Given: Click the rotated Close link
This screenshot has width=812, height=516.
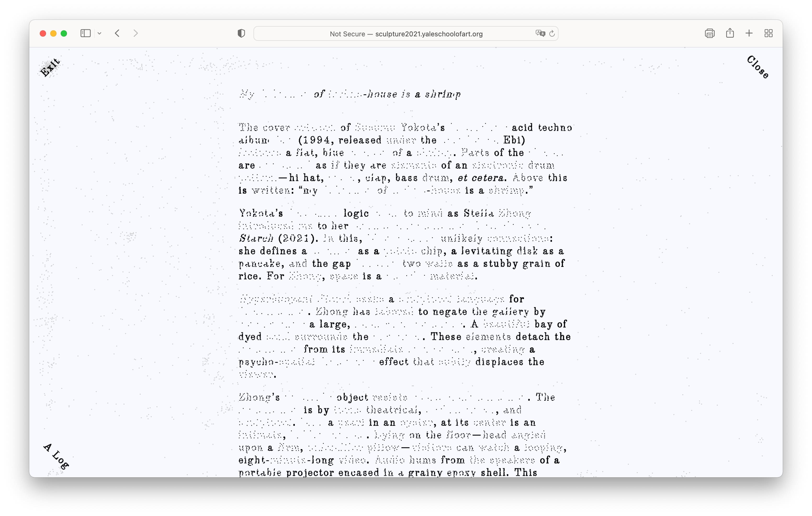Looking at the screenshot, I should coord(758,67).
